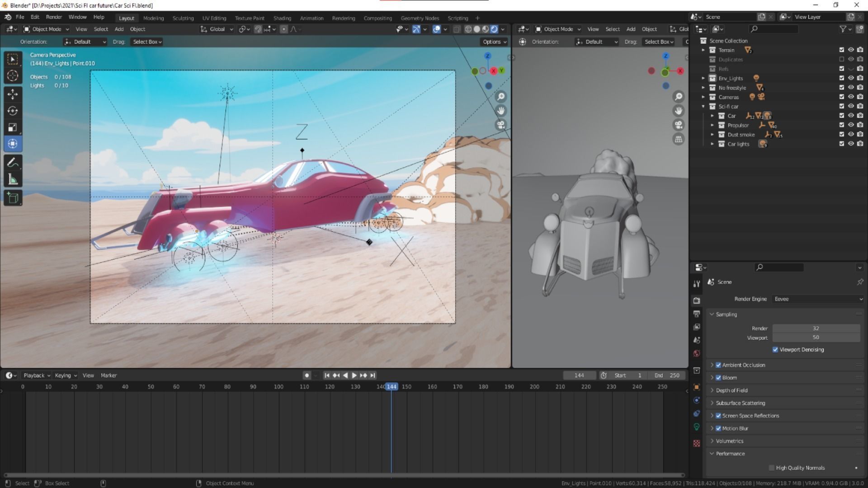The width and height of the screenshot is (868, 488).
Task: Toggle camera view icon in left viewport
Action: [501, 125]
